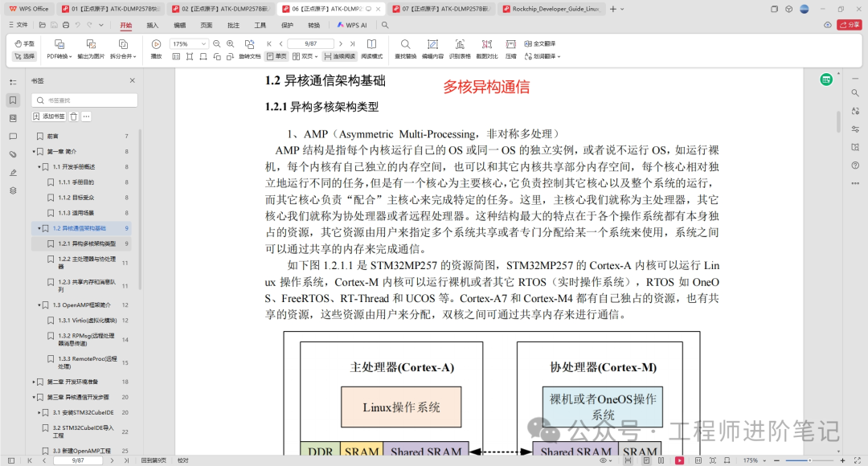The image size is (868, 466).
Task: Open PDF转换 conversion tool
Action: point(59,49)
